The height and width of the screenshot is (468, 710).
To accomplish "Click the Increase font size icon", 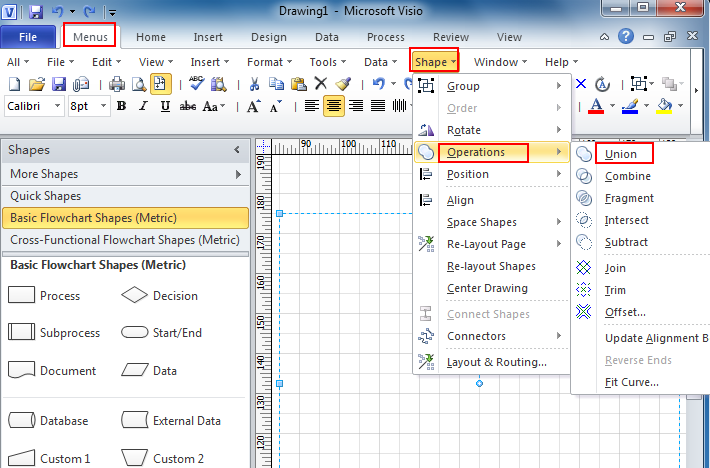I will coord(254,106).
